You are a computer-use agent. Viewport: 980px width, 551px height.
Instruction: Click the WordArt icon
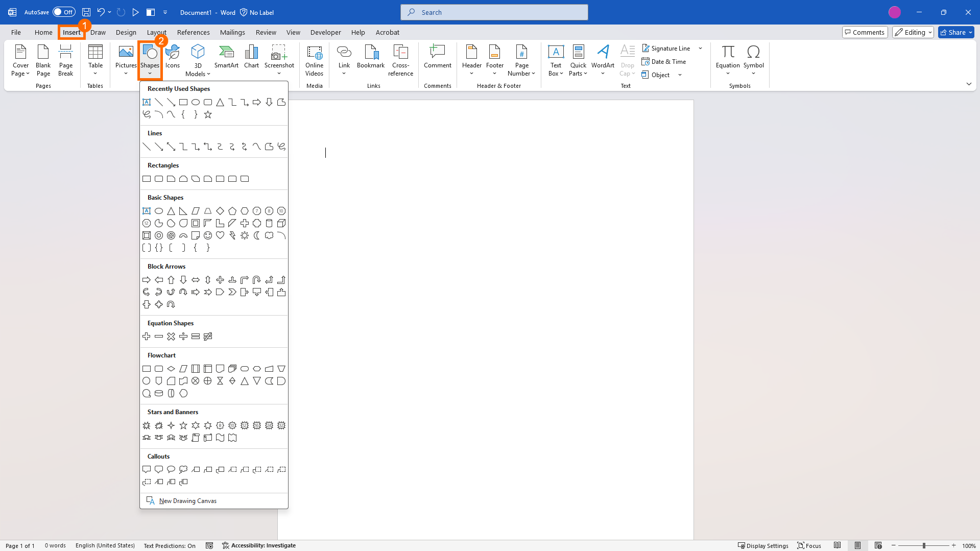[x=603, y=57]
